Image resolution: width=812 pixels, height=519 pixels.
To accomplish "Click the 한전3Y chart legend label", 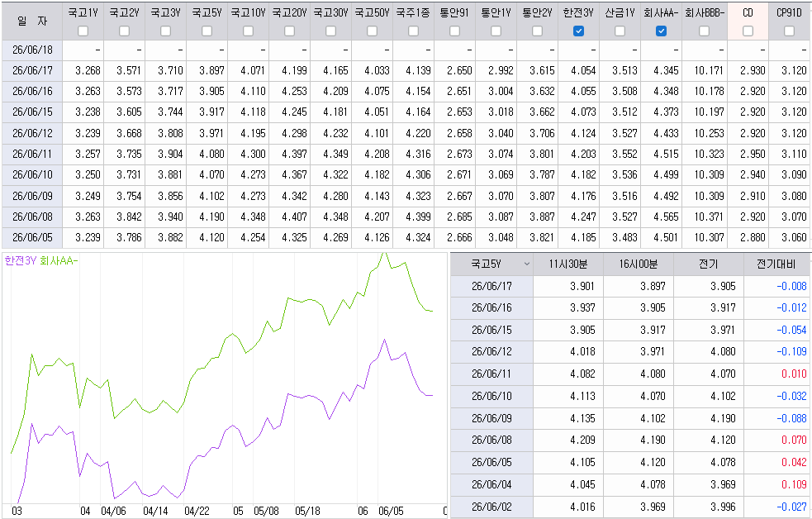I will [21, 260].
